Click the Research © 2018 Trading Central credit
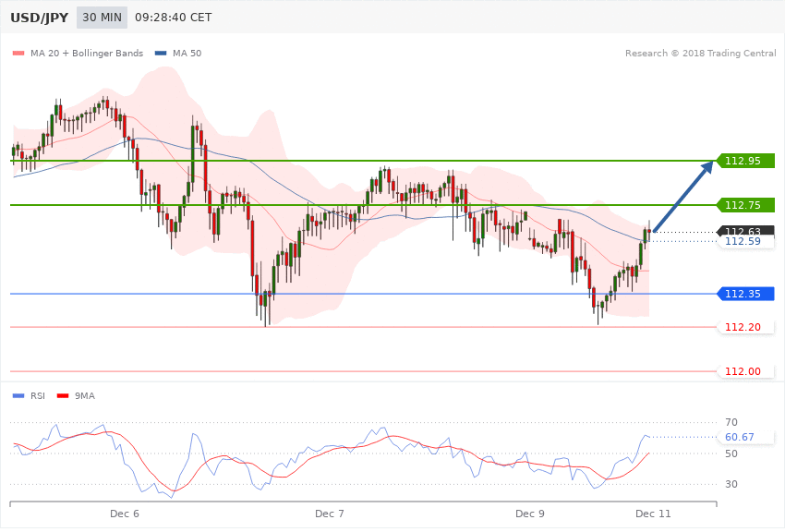The image size is (785, 532). tap(700, 53)
